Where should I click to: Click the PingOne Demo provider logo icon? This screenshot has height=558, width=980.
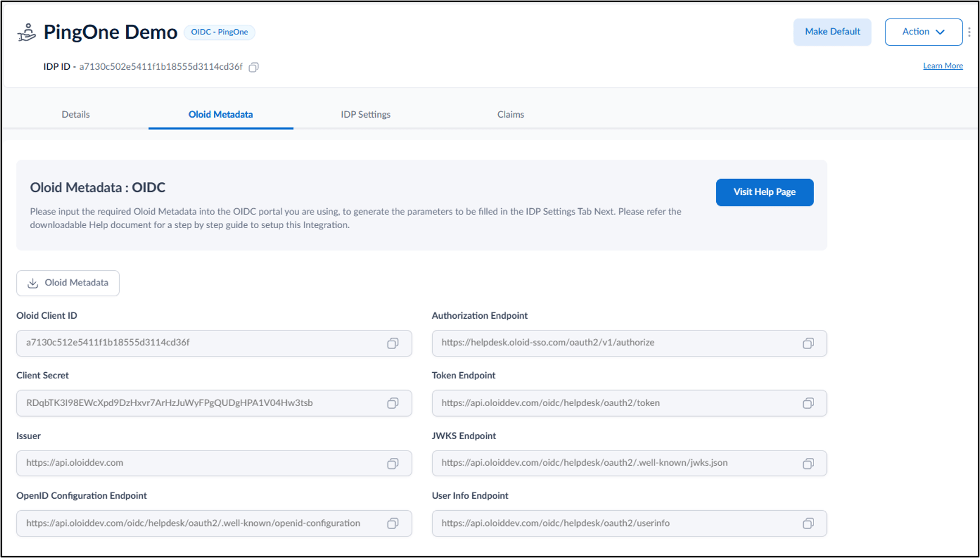pyautogui.click(x=26, y=33)
